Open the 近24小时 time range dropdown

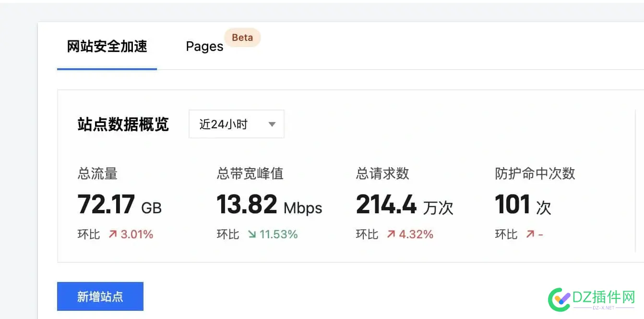pyautogui.click(x=236, y=124)
